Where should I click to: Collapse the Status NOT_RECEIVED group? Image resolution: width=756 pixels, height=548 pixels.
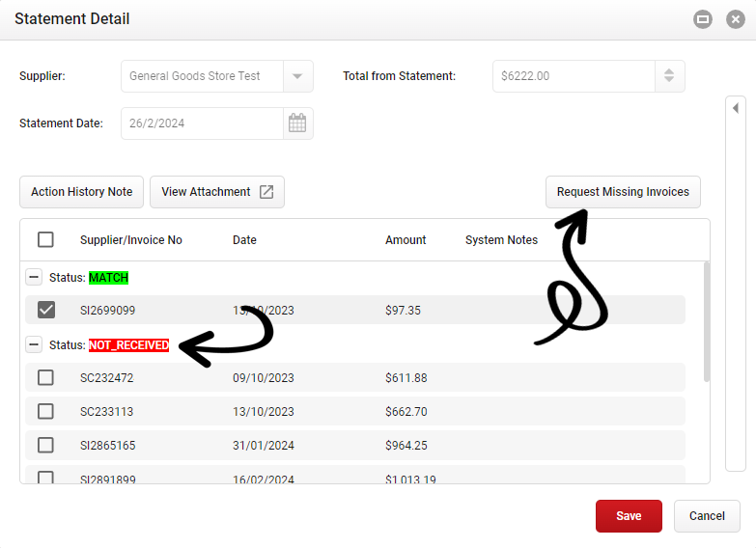click(x=34, y=344)
